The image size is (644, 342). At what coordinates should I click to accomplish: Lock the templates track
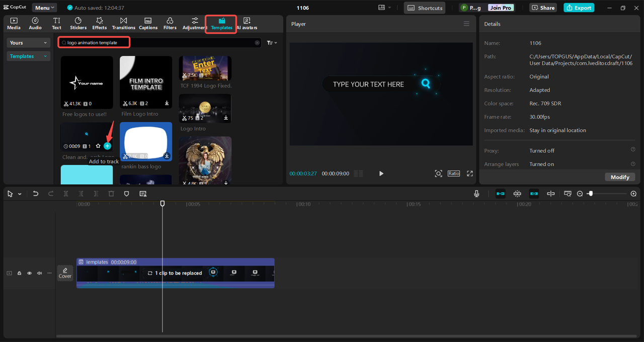pyautogui.click(x=19, y=273)
